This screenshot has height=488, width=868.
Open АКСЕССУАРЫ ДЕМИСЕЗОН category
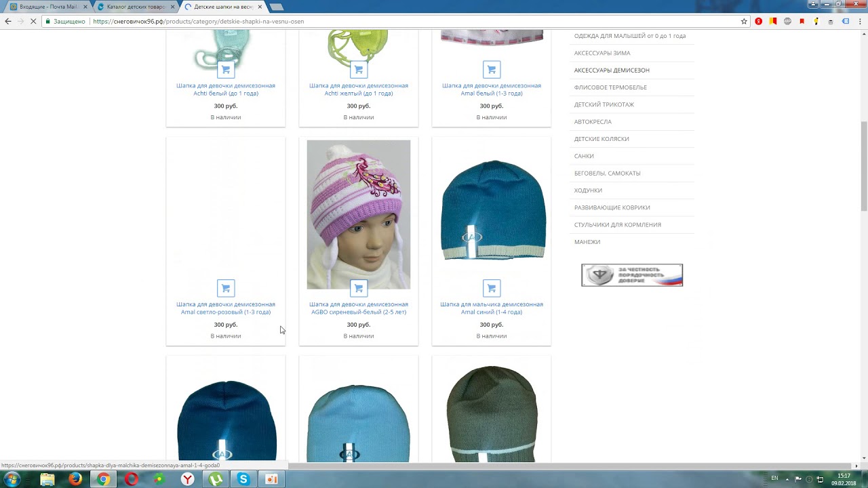612,70
